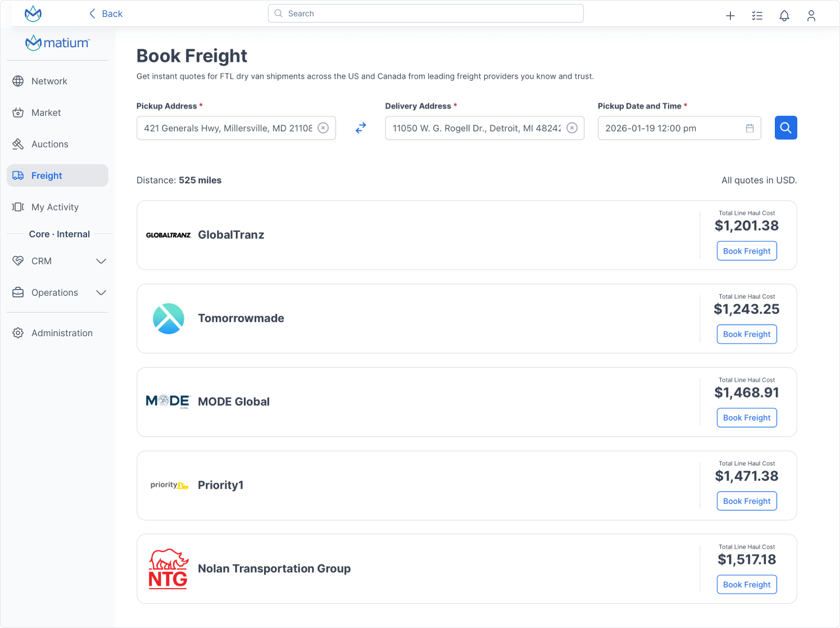Clear the Delivery Address field
The height and width of the screenshot is (628, 840).
pos(572,128)
